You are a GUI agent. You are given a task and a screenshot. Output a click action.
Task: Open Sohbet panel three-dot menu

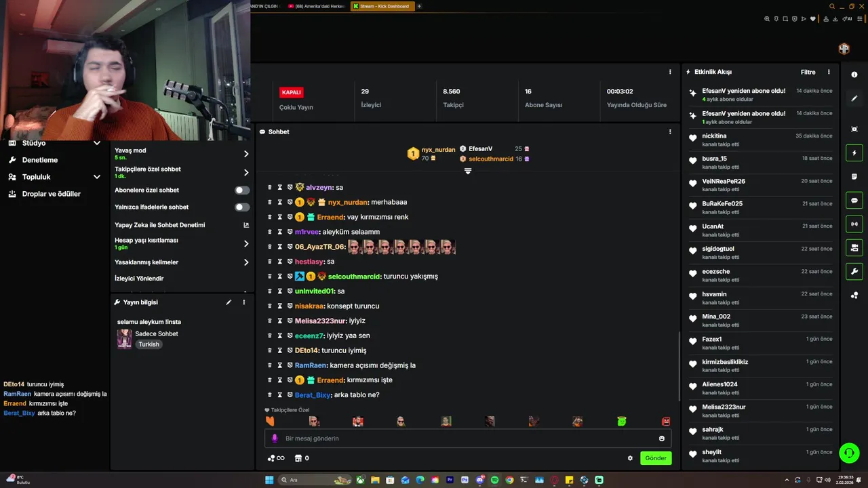pos(670,132)
